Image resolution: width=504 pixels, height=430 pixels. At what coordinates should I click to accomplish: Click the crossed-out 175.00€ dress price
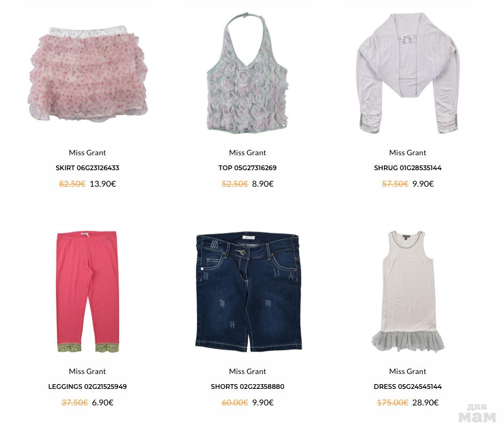(x=392, y=402)
